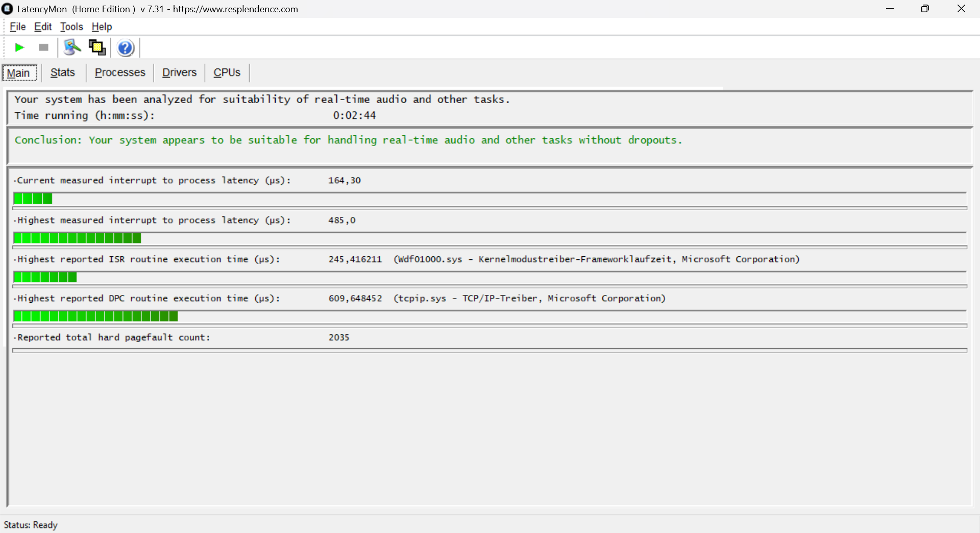Click the DPC value 609,648452

click(x=355, y=298)
